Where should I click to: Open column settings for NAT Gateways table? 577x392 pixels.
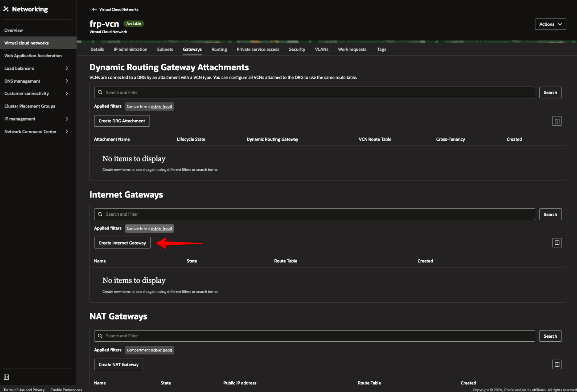[557, 365]
